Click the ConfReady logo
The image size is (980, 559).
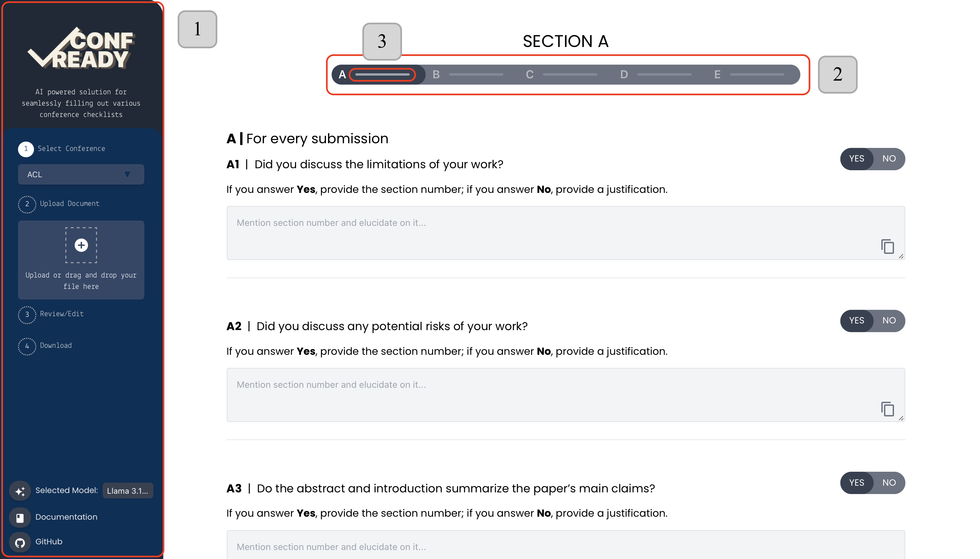pyautogui.click(x=81, y=48)
